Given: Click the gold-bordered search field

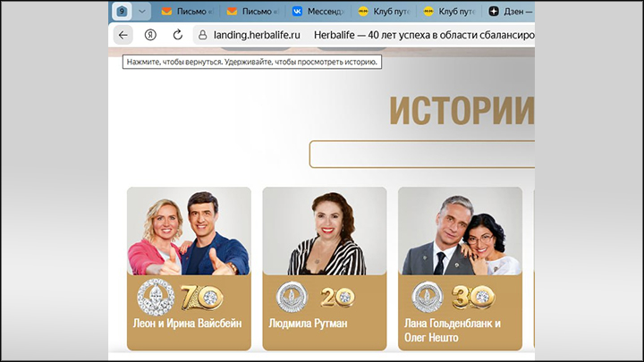Looking at the screenshot, I should [x=422, y=155].
